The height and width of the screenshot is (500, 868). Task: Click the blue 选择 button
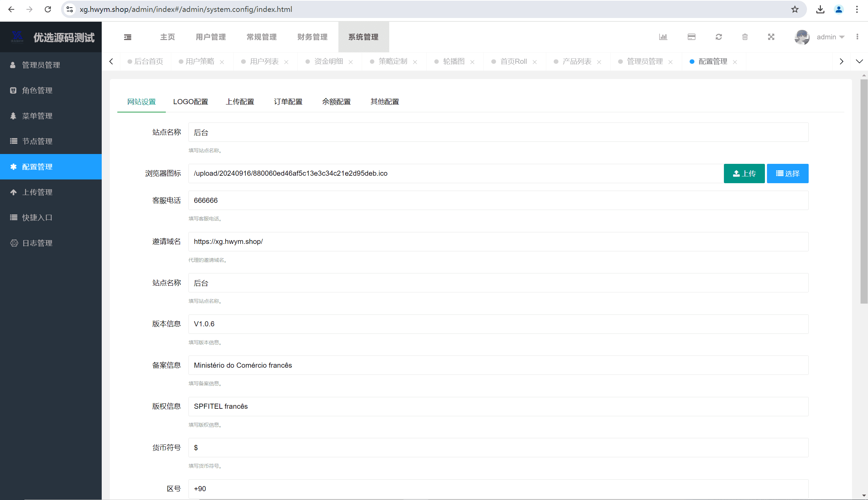click(x=787, y=173)
